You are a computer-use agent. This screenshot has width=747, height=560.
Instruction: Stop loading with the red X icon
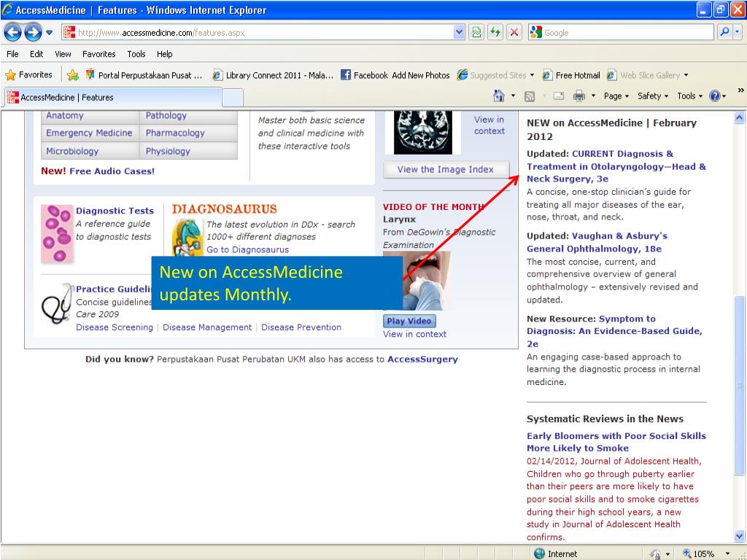(514, 32)
